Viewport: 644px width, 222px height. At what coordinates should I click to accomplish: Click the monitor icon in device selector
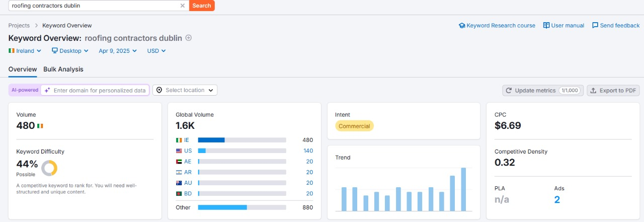click(54, 51)
